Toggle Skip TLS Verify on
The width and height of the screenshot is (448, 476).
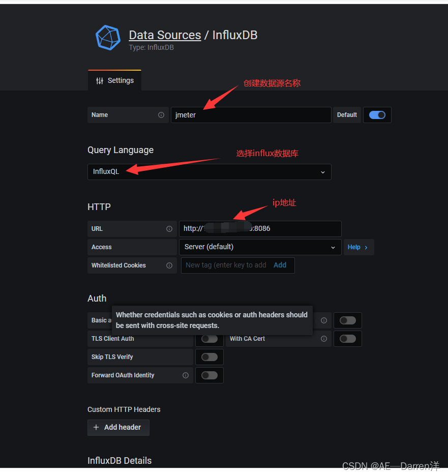(209, 356)
